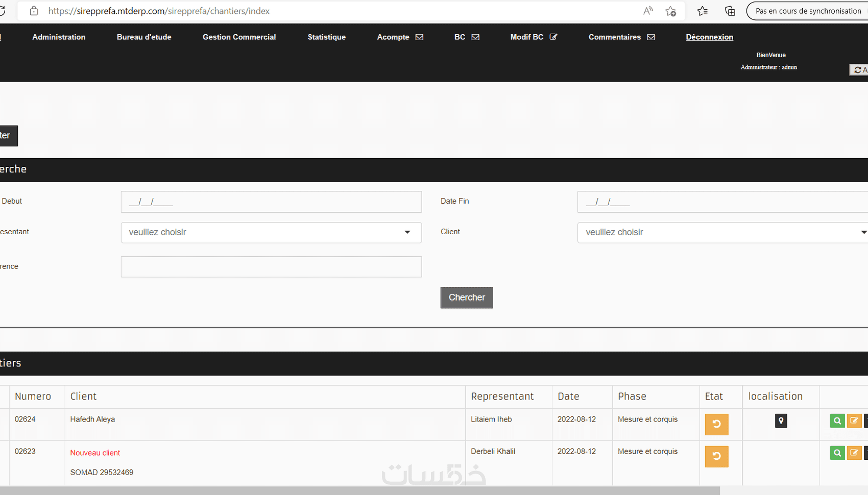
Task: Click green search icon in row 02624
Action: (837, 421)
